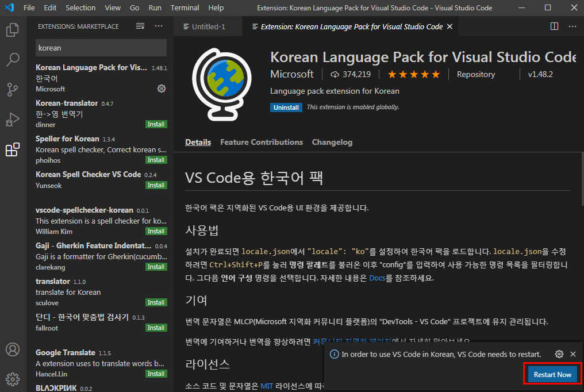Open the Docs link in usage section
Viewport: 584px width, 392px height.
point(377,278)
